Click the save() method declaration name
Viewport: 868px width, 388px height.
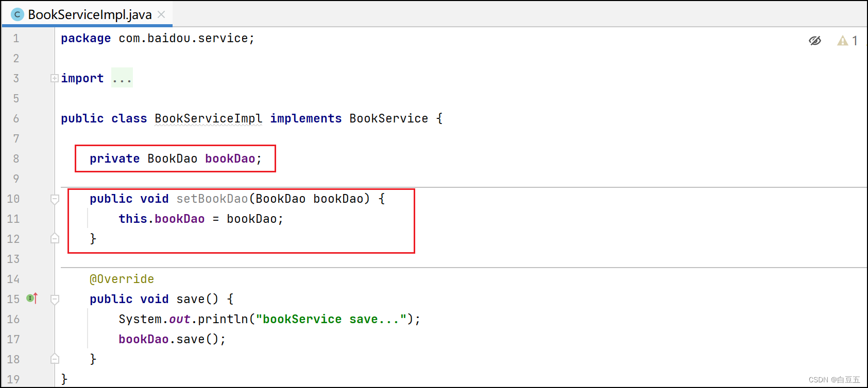pos(191,299)
